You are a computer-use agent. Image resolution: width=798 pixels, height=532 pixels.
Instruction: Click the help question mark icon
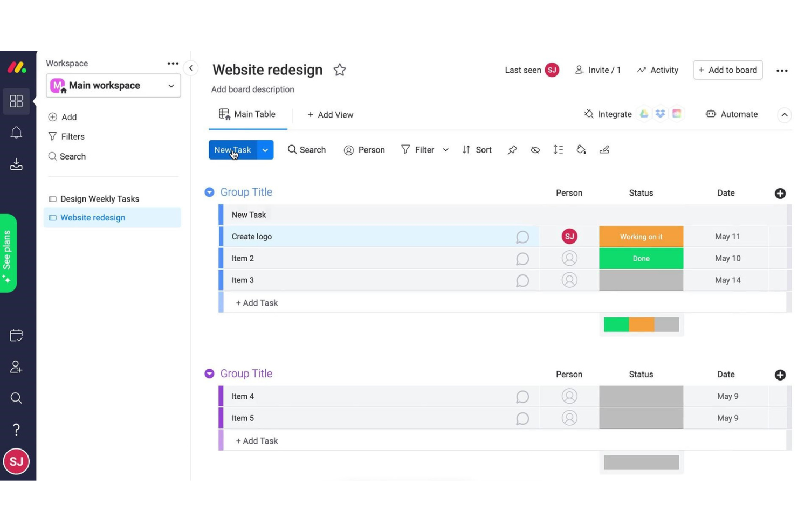coord(16,429)
